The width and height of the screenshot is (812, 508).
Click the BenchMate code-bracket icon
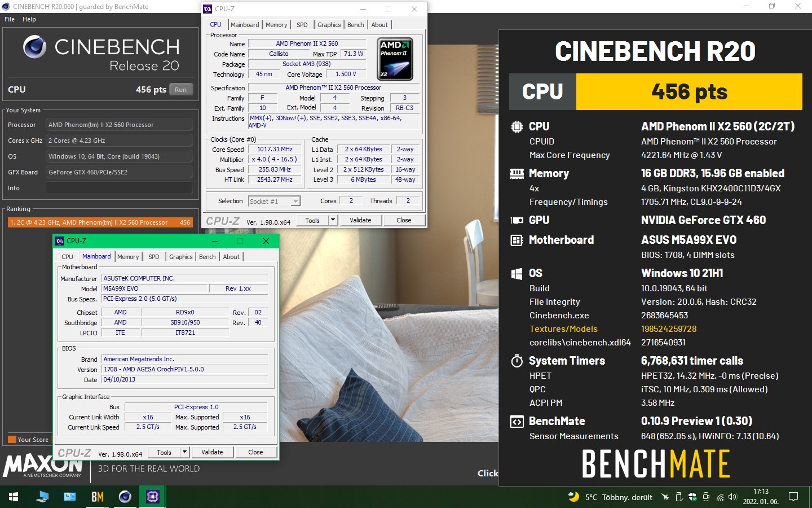click(517, 422)
